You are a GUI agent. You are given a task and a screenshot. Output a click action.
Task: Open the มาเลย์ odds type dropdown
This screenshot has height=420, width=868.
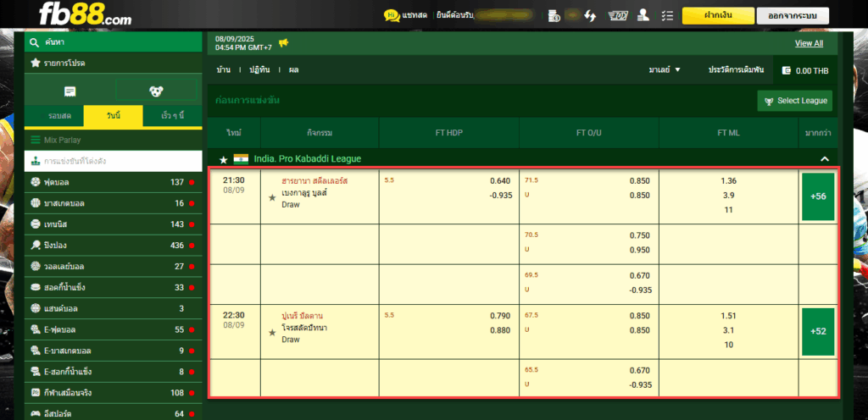(665, 70)
